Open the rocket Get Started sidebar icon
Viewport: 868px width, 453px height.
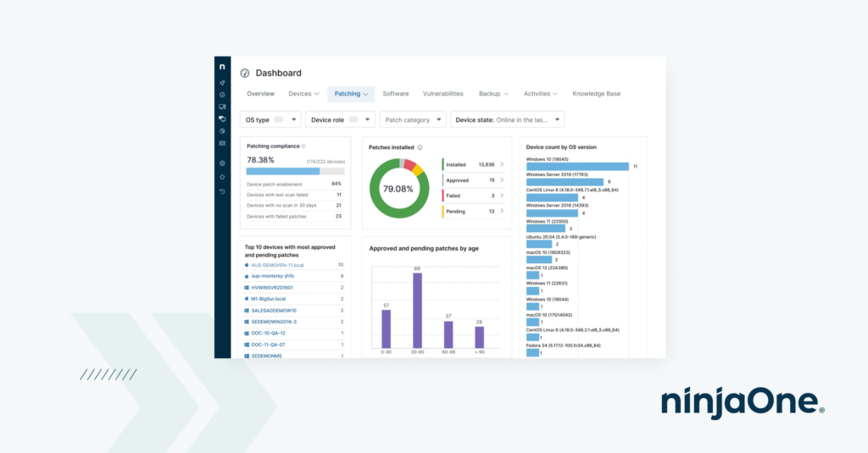(x=222, y=82)
